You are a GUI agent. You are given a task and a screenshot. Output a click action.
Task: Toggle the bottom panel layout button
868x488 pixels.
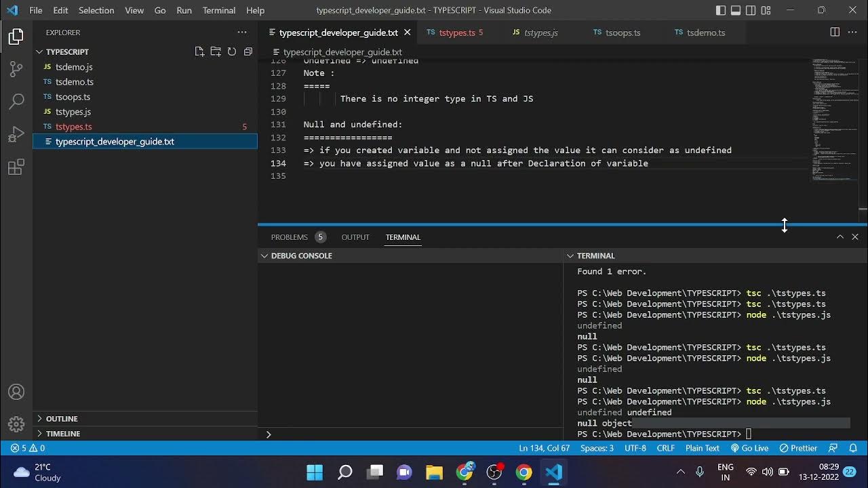[736, 10]
